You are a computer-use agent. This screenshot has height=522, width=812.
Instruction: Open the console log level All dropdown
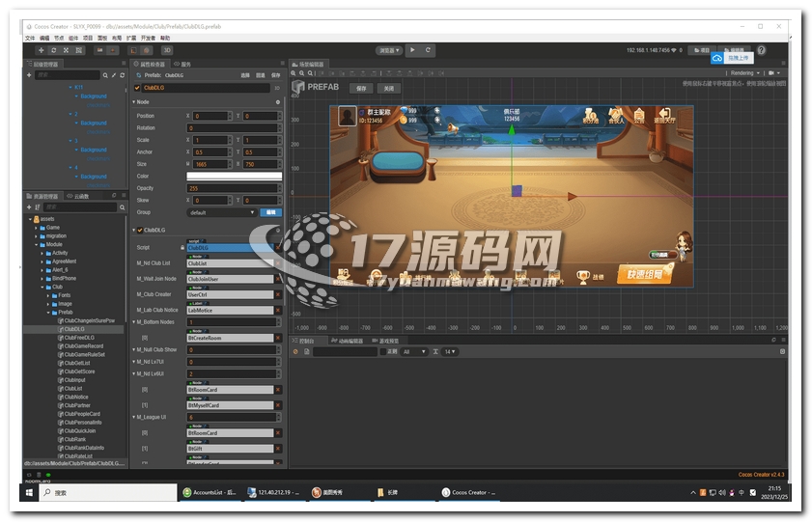coord(414,352)
